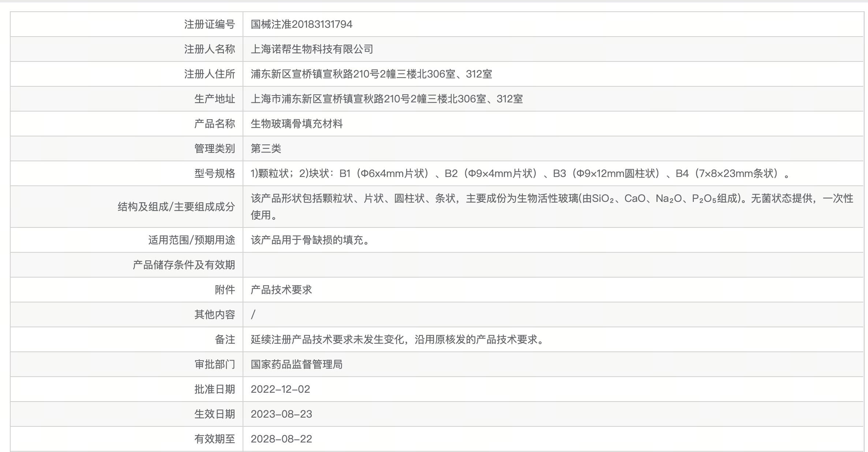Click the 产品储存条件及有效期 label
Image resolution: width=868 pixels, height=452 pixels.
tap(184, 265)
